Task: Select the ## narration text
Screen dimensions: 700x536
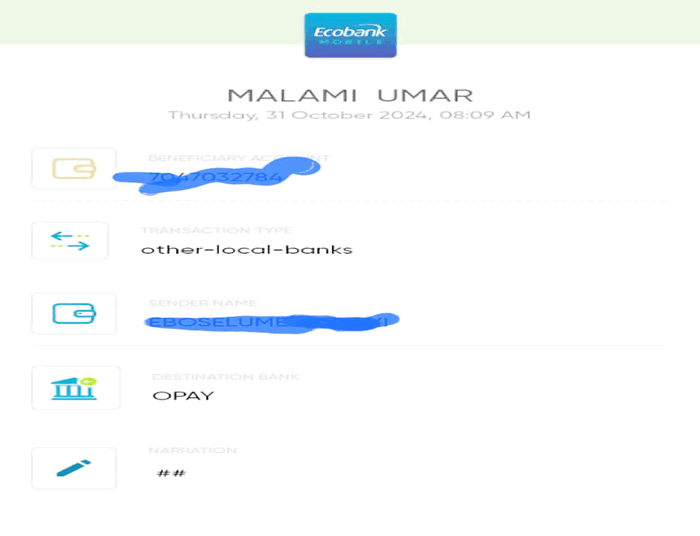Action: 171,473
